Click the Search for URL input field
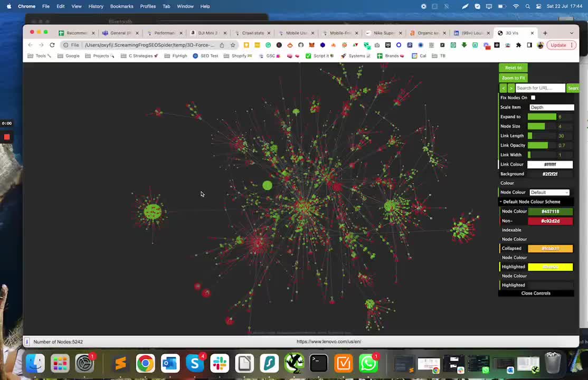Screen dimensions: 588x380 [539, 88]
